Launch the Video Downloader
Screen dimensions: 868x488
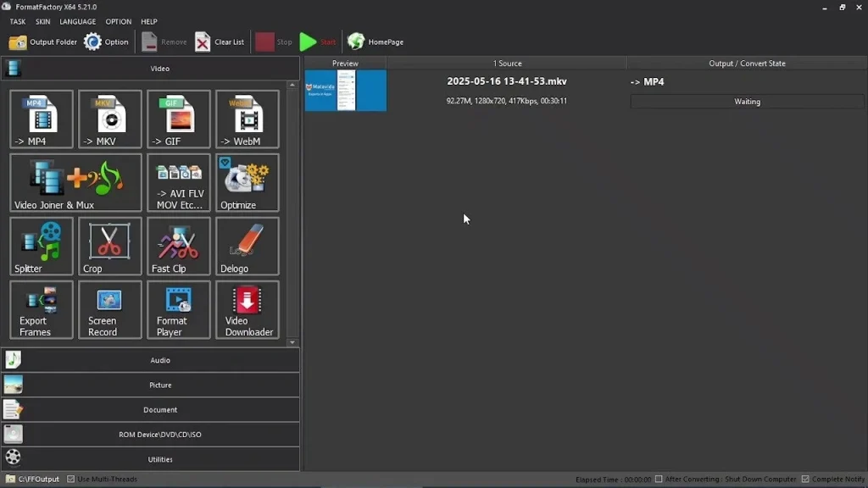247,309
